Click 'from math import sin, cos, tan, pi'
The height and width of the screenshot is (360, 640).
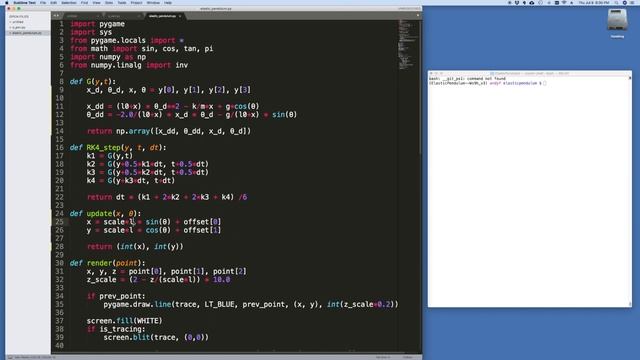[142, 49]
